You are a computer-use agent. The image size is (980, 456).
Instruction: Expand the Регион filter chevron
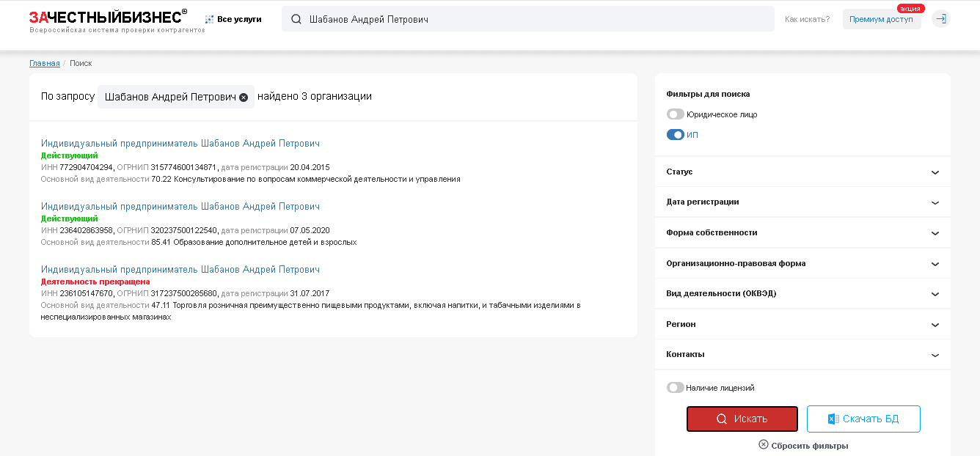tap(935, 325)
